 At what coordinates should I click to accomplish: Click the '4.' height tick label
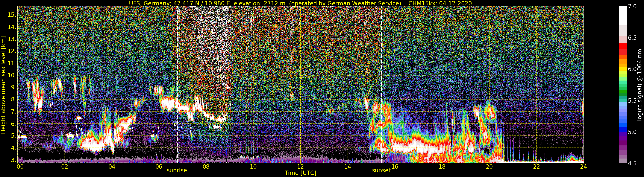(14, 148)
